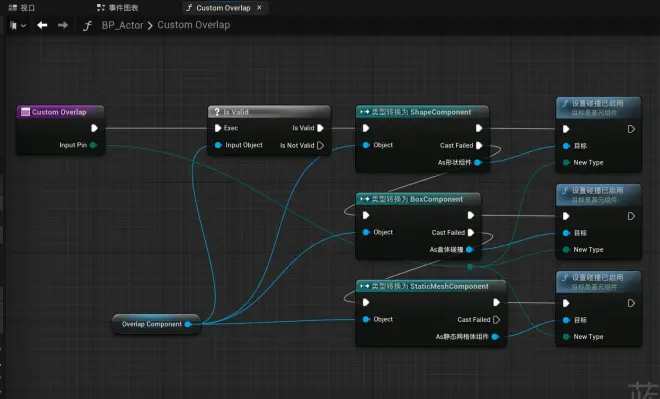Click middle 设置碰撞已启用 node exec input pin
Viewport: 660px width, 399px height.
coord(566,216)
